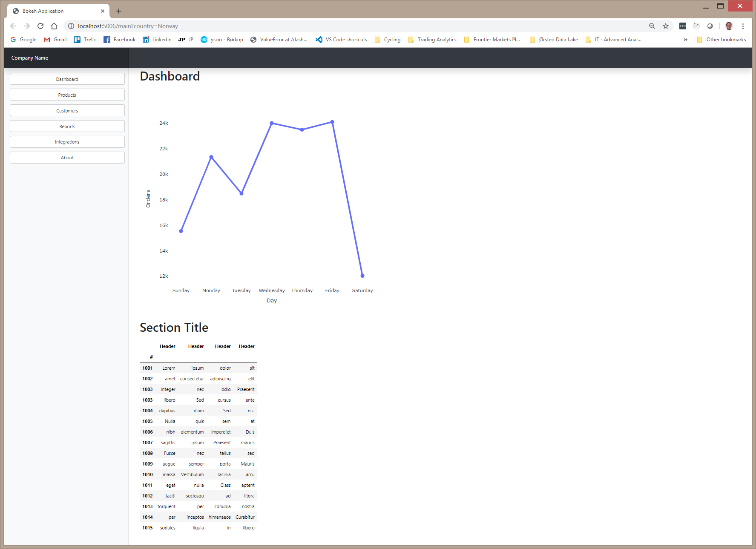
Task: Open the browser profile avatar
Action: (x=729, y=26)
